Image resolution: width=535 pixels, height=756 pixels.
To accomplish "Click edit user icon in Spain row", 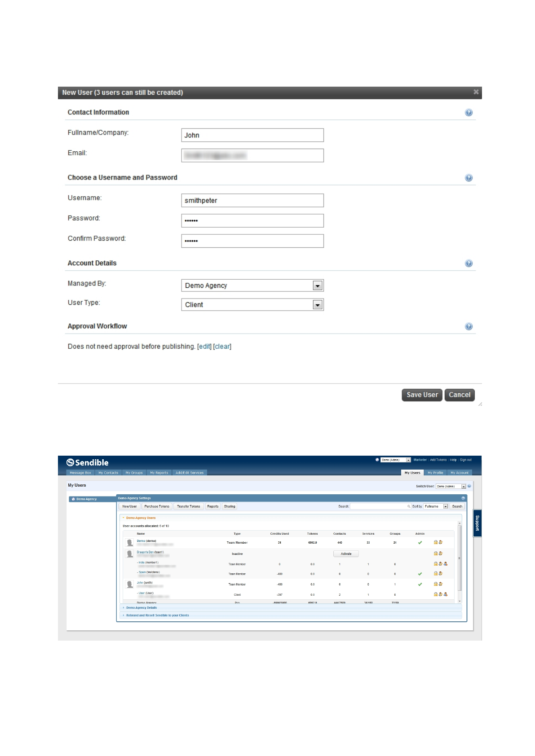I will click(440, 574).
